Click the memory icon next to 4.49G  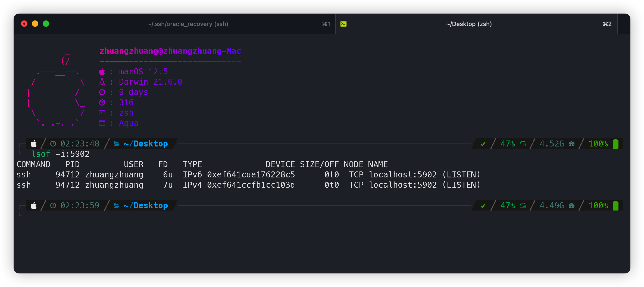coord(572,206)
